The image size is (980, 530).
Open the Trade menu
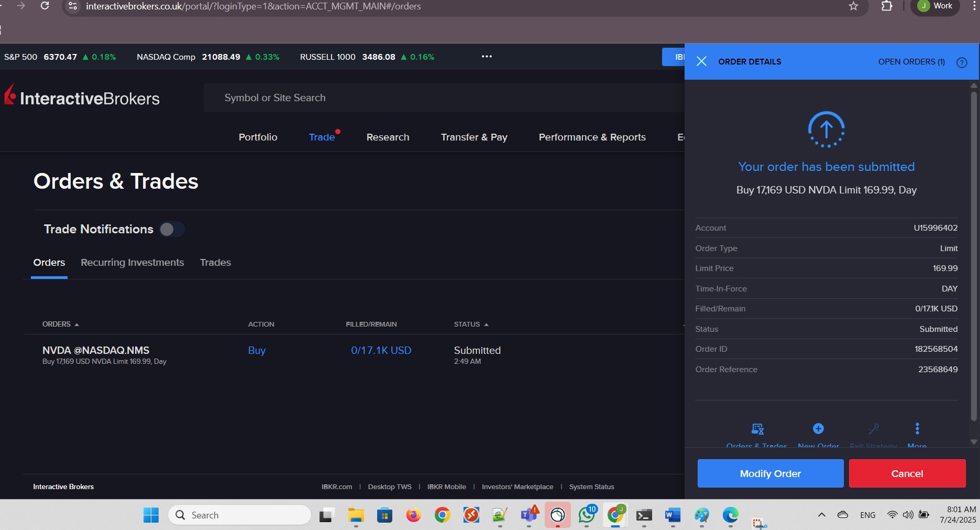point(322,137)
